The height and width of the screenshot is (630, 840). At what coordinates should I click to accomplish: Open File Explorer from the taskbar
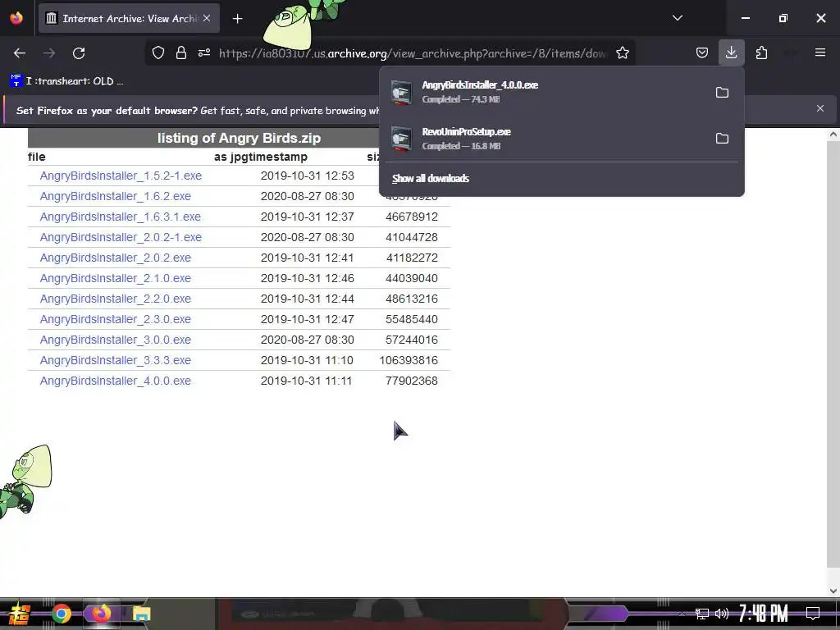click(141, 614)
